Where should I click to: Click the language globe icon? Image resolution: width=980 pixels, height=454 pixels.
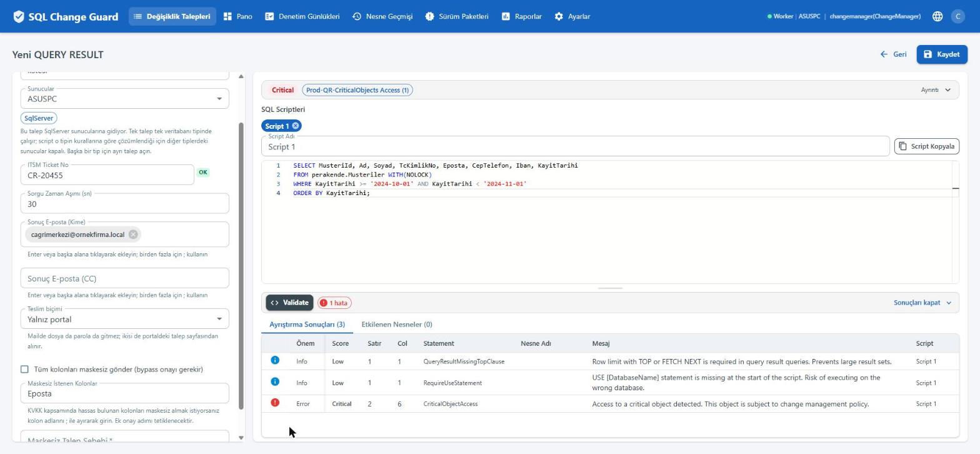tap(937, 17)
